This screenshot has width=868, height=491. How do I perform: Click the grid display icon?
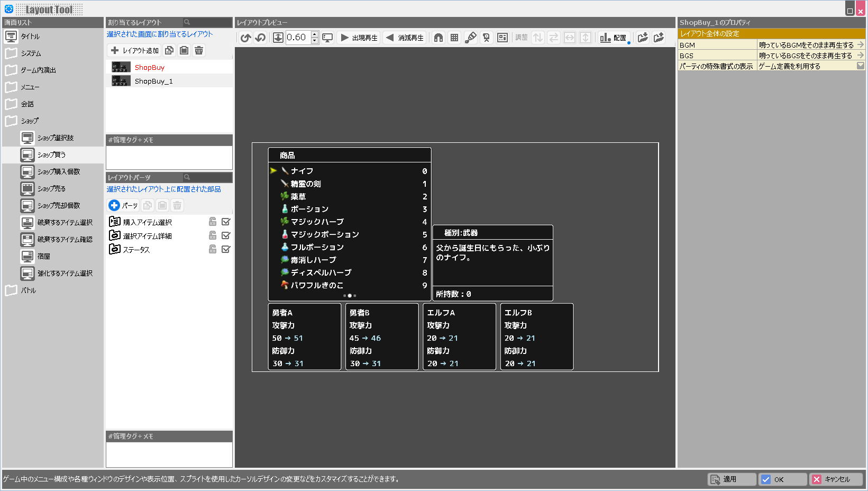454,38
